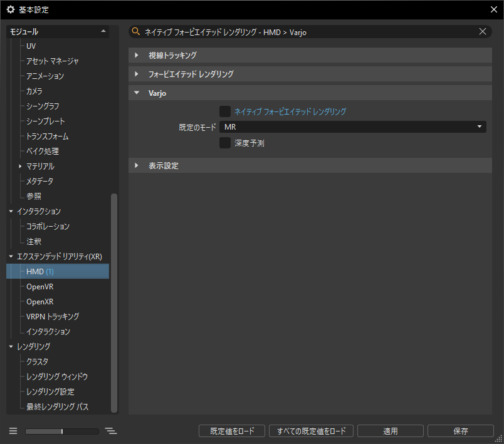Click the module list vertical scrollbar

point(114,302)
